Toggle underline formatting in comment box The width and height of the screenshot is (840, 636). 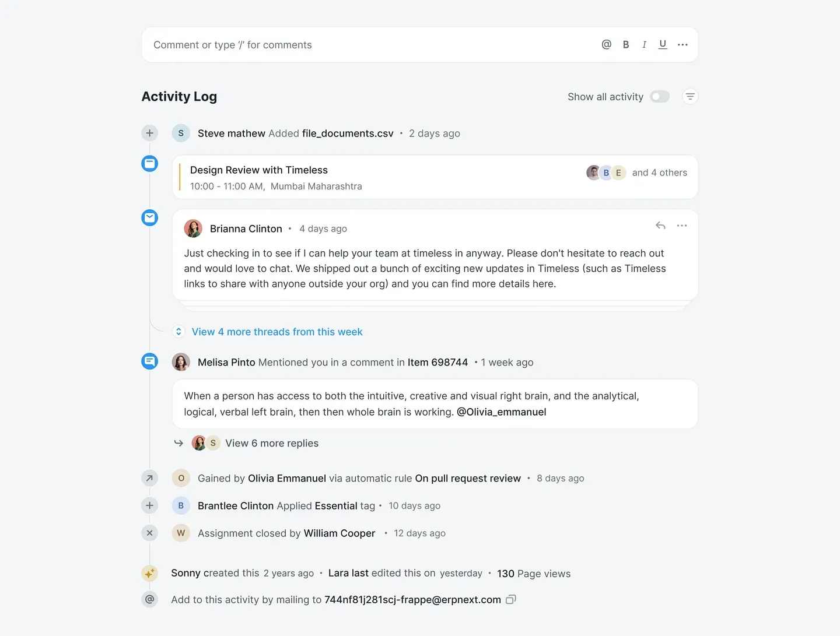coord(663,45)
